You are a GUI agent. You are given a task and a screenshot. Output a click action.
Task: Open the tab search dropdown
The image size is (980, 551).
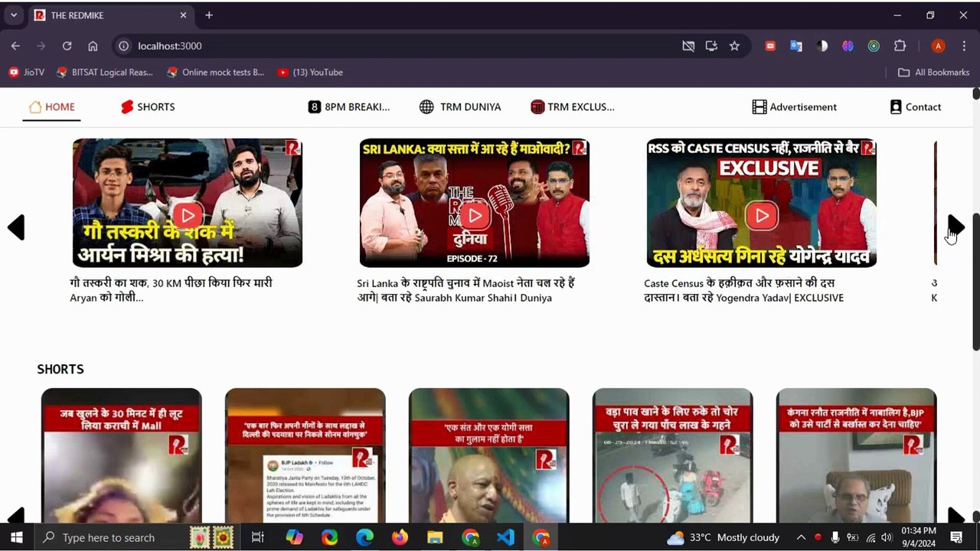click(14, 15)
